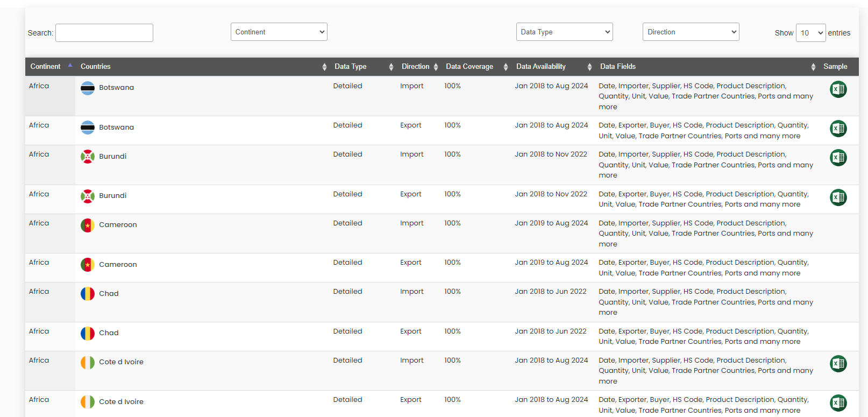Image resolution: width=868 pixels, height=417 pixels.
Task: Download Excel sample for Cote d Ivoire Export
Action: (x=838, y=403)
